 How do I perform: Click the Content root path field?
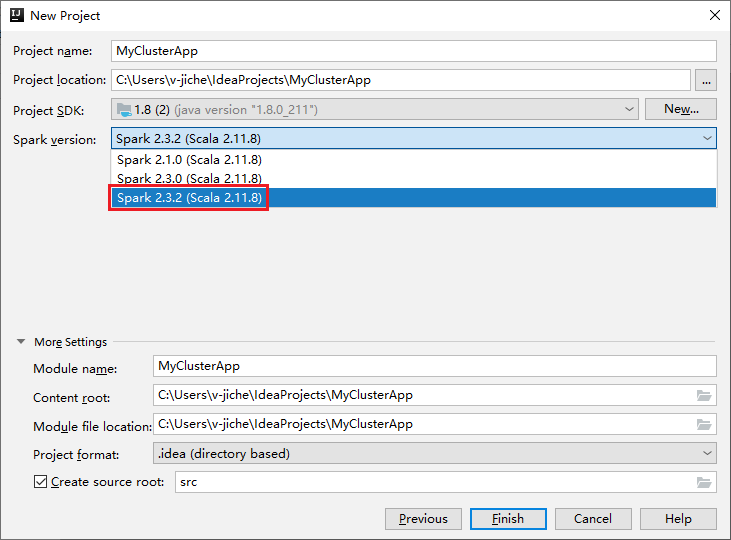[434, 395]
